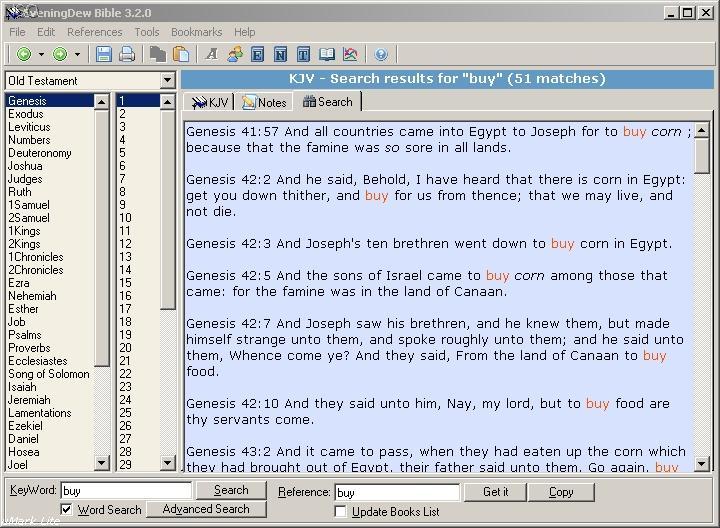Open the Bookmarks menu
Image resolution: width=720 pixels, height=528 pixels.
pyautogui.click(x=197, y=32)
